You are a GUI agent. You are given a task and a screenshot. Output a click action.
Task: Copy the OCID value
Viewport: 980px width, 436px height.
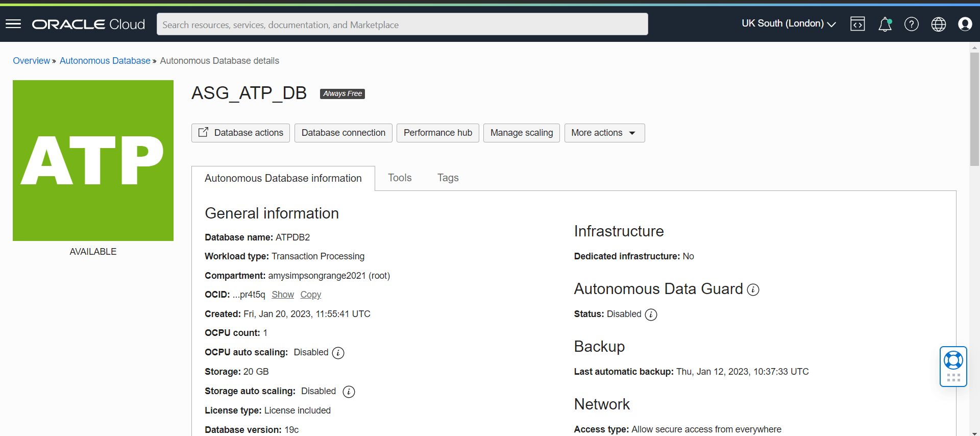pos(311,295)
